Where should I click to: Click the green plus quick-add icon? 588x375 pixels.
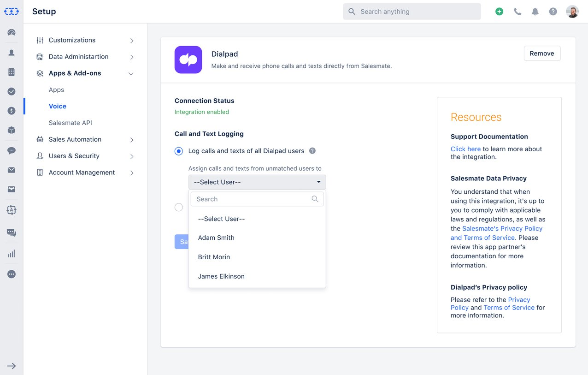[x=499, y=12]
